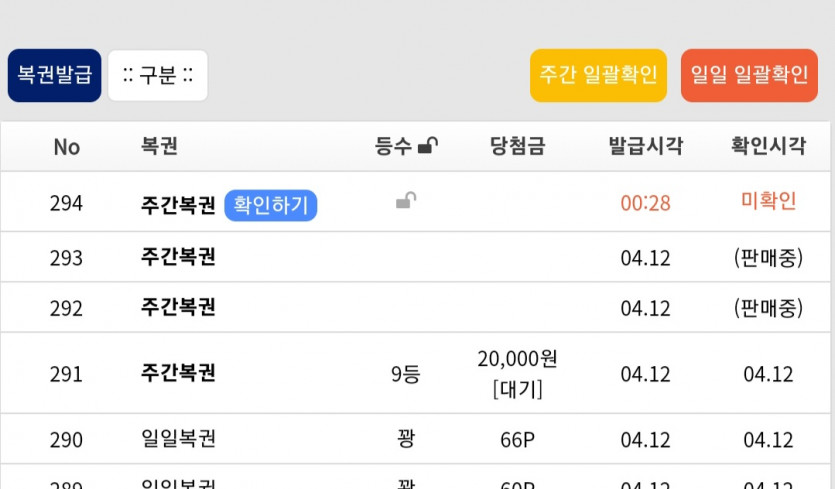Image resolution: width=835 pixels, height=489 pixels.
Task: Click 확인하기 badge for ticket 294
Action: [270, 205]
